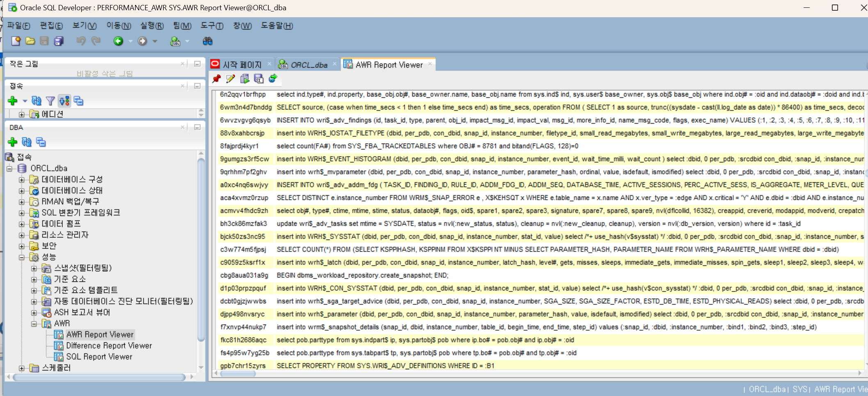868x396 pixels.
Task: Navigate forward with the gray arrow
Action: [142, 41]
